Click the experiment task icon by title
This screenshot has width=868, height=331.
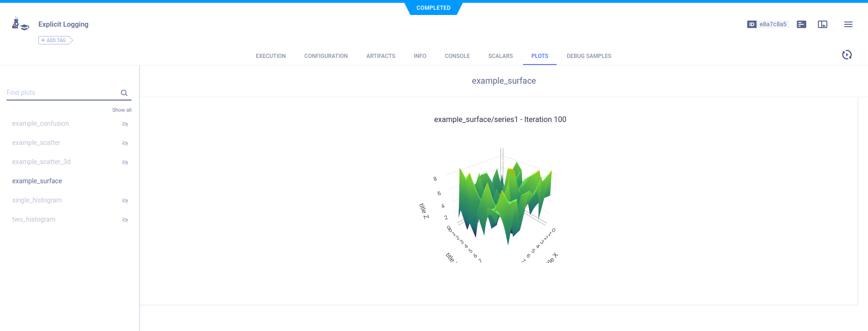pyautogui.click(x=20, y=24)
